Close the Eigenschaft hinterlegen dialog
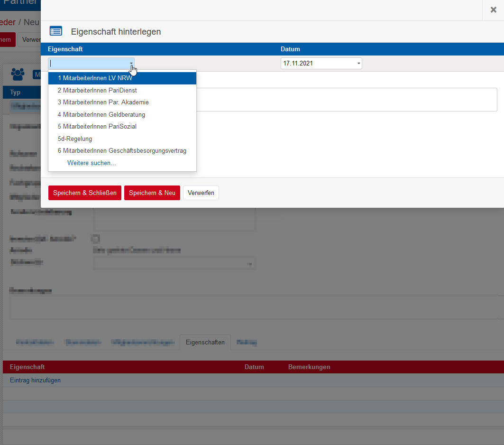Image resolution: width=504 pixels, height=445 pixels. point(493,10)
